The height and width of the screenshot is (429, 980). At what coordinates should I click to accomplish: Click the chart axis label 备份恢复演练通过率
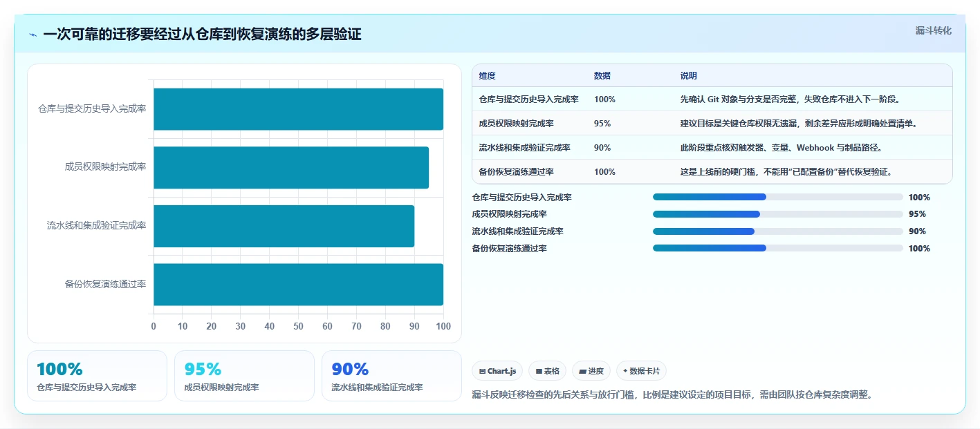click(105, 284)
